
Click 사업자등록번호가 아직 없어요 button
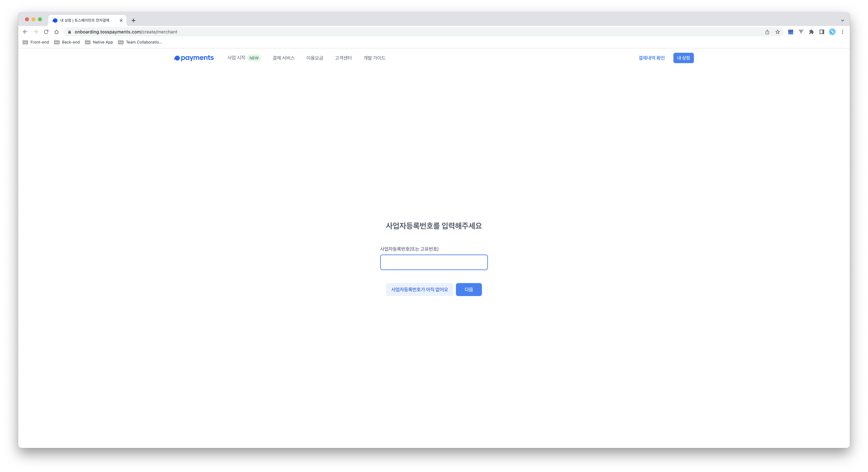pyautogui.click(x=419, y=290)
